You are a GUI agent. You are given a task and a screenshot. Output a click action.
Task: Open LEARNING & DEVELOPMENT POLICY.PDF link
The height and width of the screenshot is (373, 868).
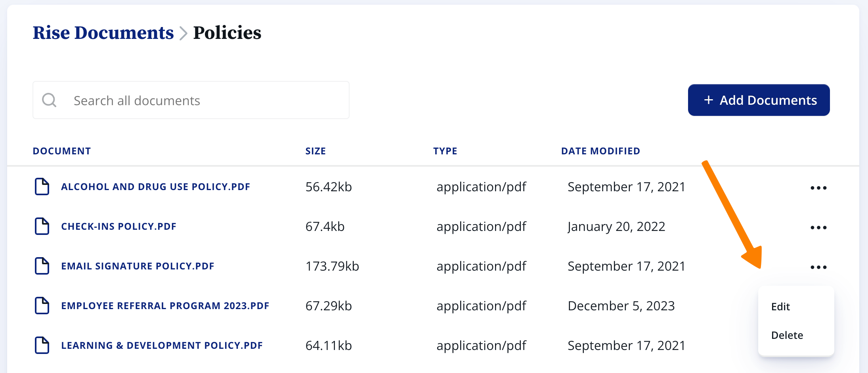point(162,346)
